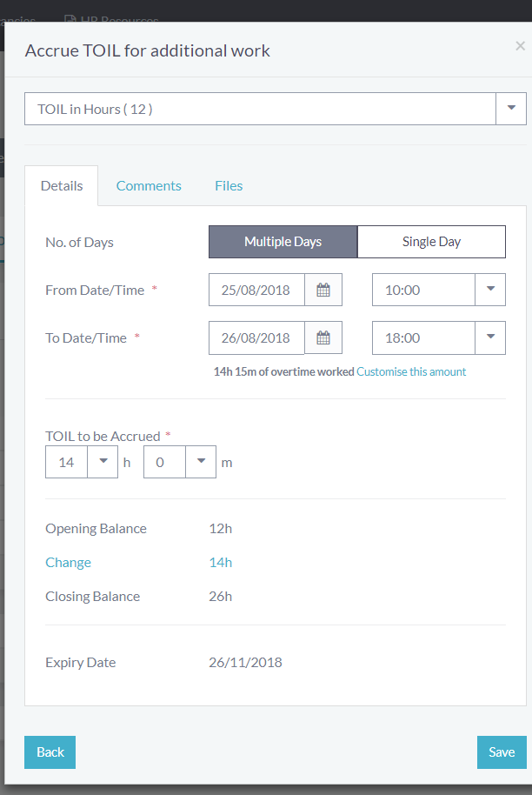Expand the TOIL hours dropdown showing 14
The width and height of the screenshot is (532, 795).
pyautogui.click(x=103, y=462)
